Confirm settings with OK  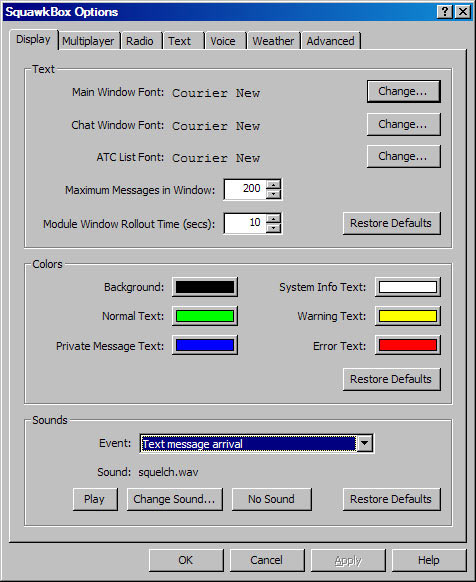point(186,560)
